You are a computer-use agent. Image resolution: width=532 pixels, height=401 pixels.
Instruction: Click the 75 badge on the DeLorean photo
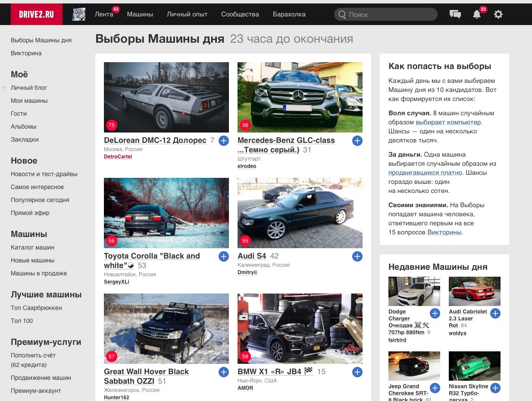112,125
